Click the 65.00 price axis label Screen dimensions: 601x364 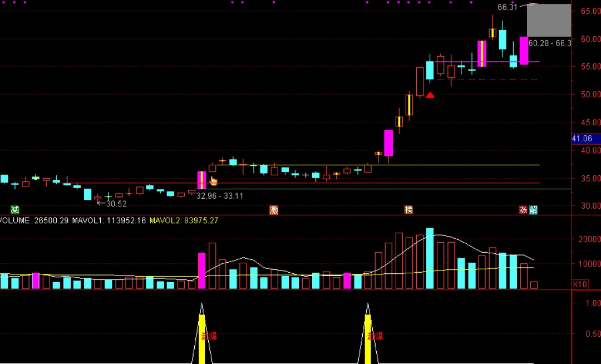pos(590,11)
